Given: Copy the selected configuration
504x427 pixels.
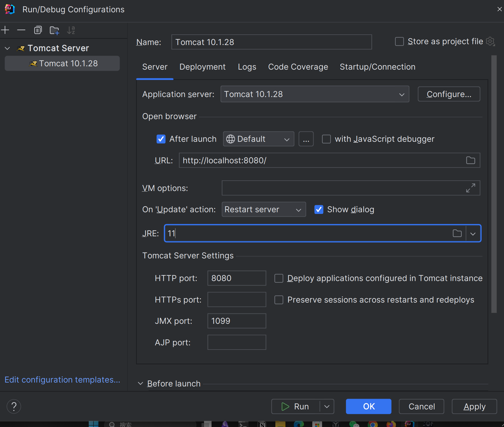Looking at the screenshot, I should coord(38,30).
